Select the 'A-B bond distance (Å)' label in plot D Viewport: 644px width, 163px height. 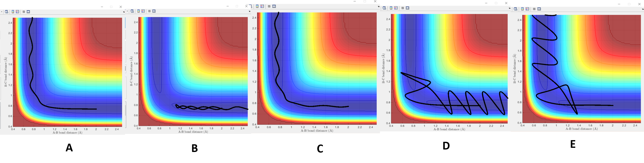(449, 129)
